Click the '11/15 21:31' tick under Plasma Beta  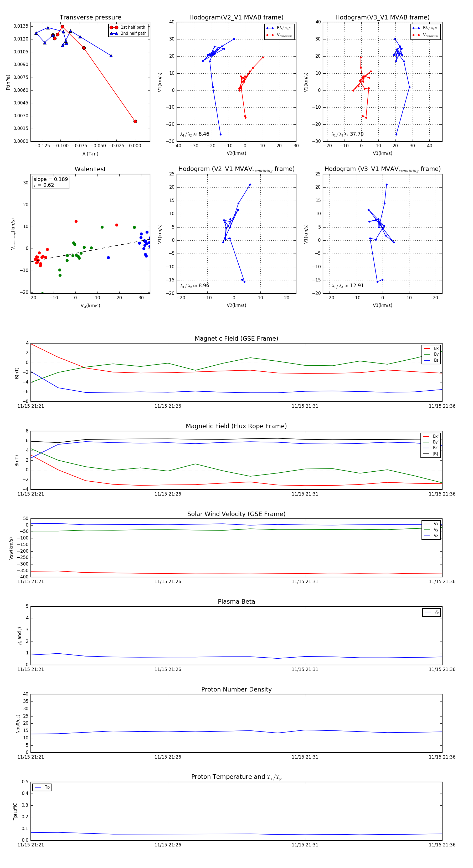tap(305, 669)
